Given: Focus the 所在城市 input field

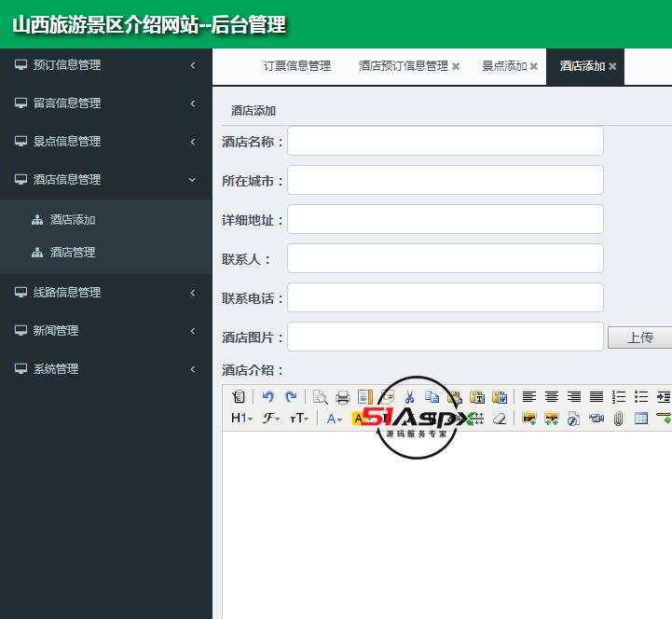Looking at the screenshot, I should 446,180.
